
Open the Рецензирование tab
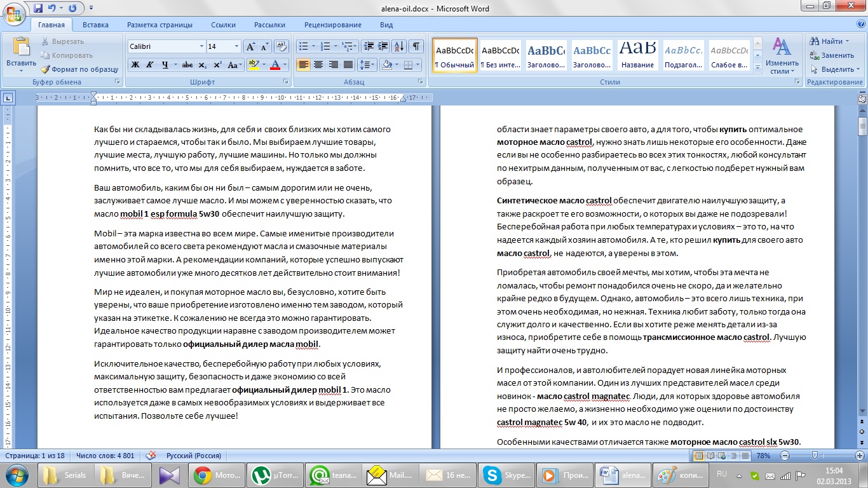click(x=333, y=25)
